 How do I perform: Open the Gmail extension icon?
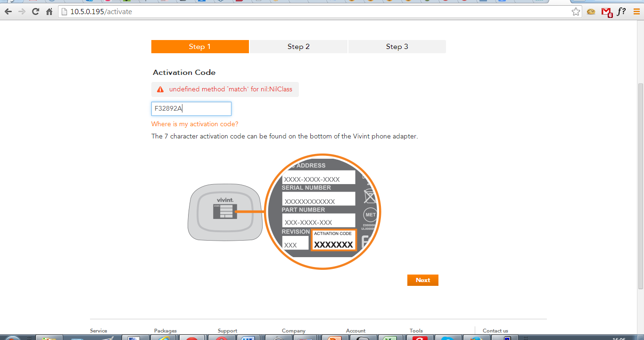click(x=607, y=12)
